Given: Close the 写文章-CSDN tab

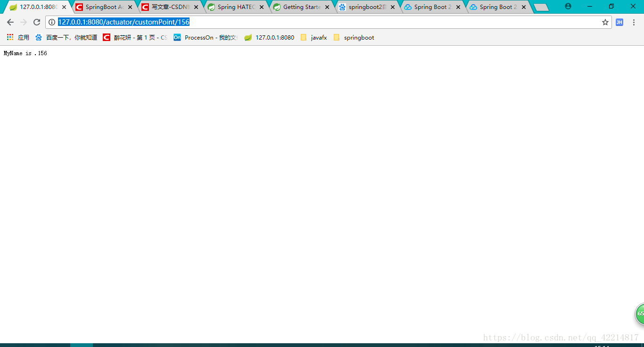Looking at the screenshot, I should (x=196, y=7).
